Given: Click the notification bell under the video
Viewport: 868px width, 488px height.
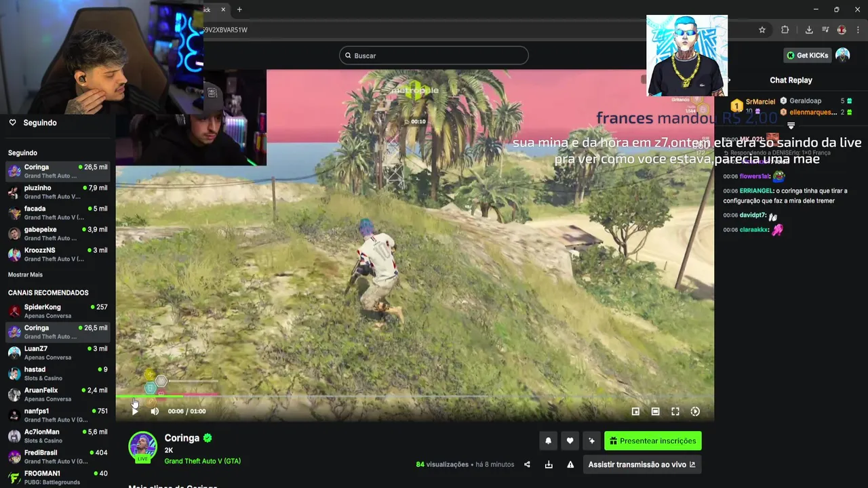Looking at the screenshot, I should pos(549,441).
